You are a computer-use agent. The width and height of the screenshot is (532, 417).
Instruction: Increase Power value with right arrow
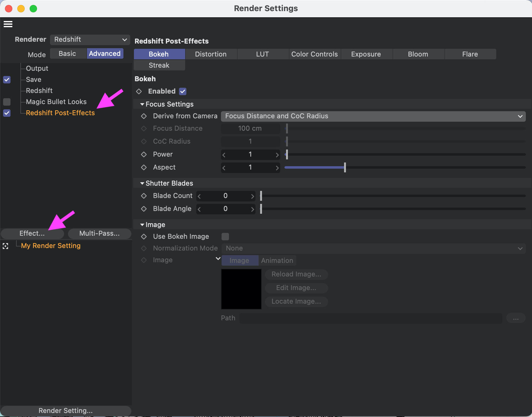(x=277, y=155)
